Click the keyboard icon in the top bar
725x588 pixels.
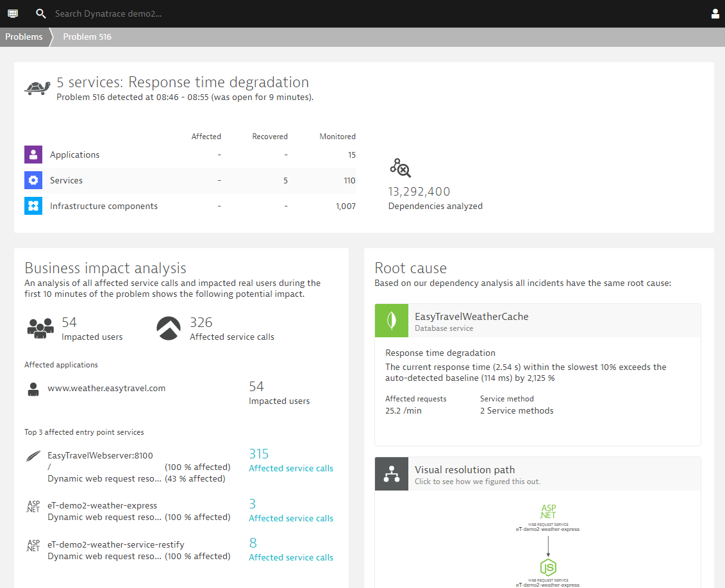(x=12, y=13)
